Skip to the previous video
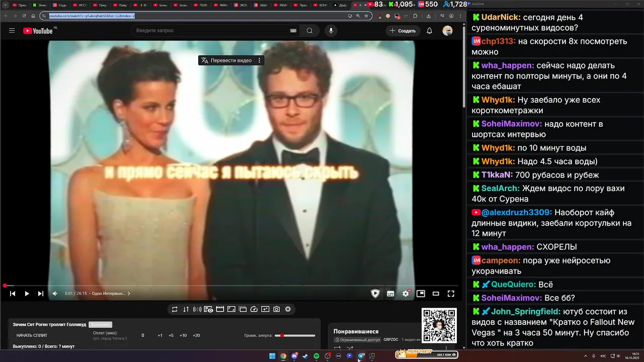Viewport: 644px width, 362px height. (13, 294)
